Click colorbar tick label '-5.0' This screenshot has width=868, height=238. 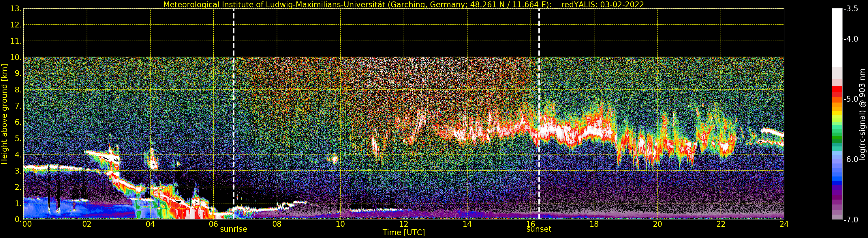pos(851,99)
